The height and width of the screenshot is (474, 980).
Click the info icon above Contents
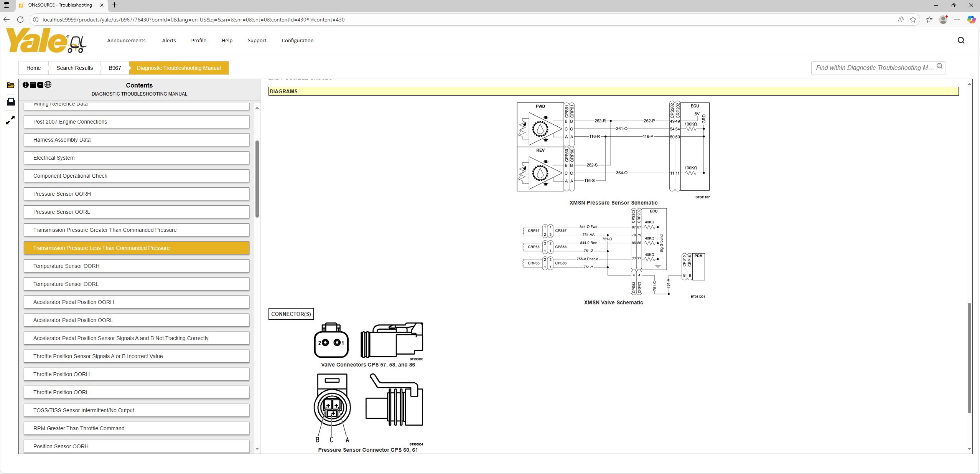click(26, 84)
